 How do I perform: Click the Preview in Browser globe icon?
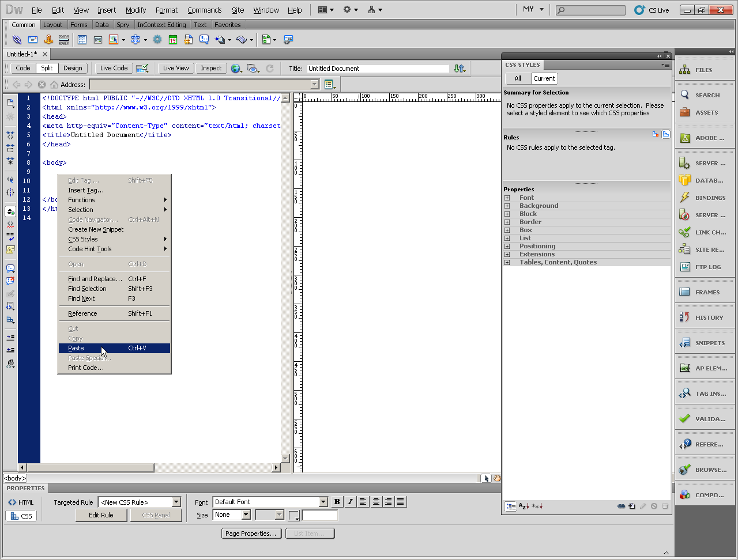coord(236,69)
